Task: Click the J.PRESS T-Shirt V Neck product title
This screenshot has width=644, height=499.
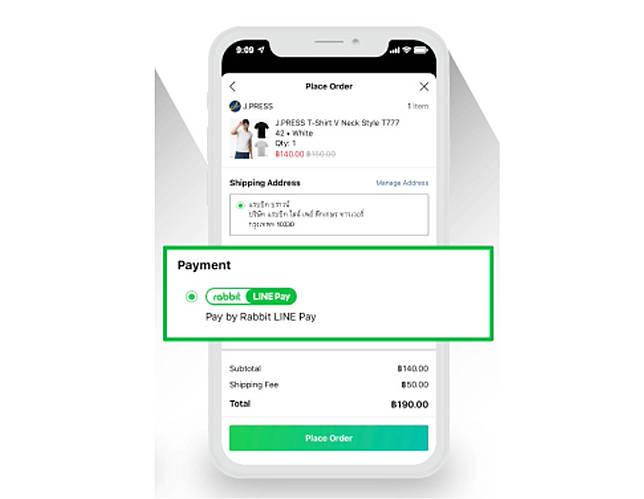Action: click(337, 123)
